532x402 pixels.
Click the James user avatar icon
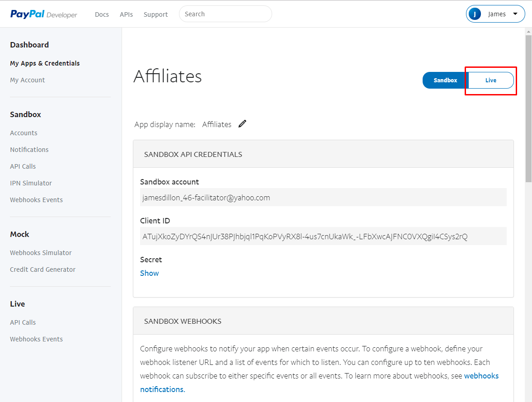pyautogui.click(x=475, y=14)
